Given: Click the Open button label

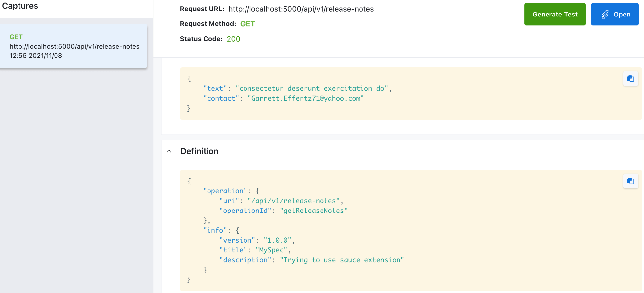Looking at the screenshot, I should click(622, 15).
